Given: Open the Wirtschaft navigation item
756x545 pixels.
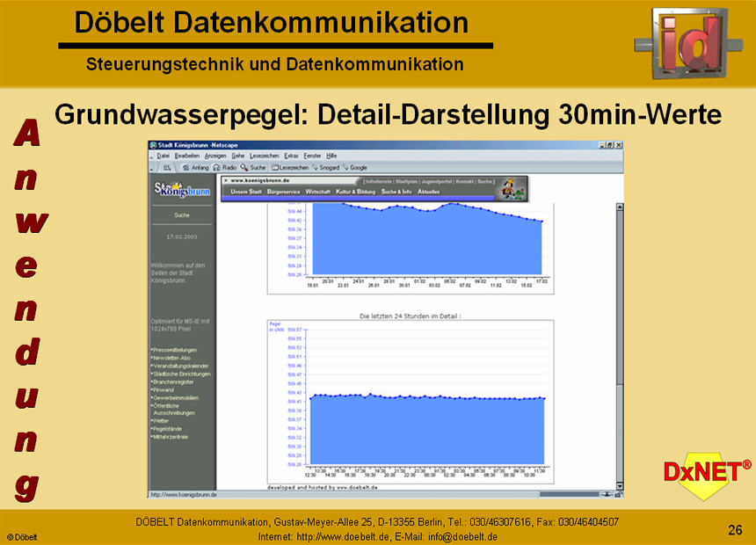Looking at the screenshot, I should tap(317, 192).
